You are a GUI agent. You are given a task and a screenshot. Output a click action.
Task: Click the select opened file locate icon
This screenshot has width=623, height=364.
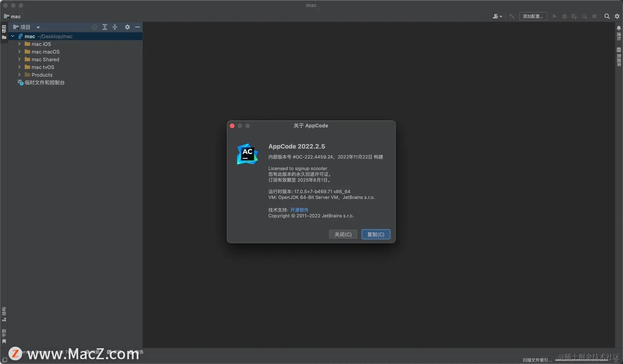pos(95,27)
